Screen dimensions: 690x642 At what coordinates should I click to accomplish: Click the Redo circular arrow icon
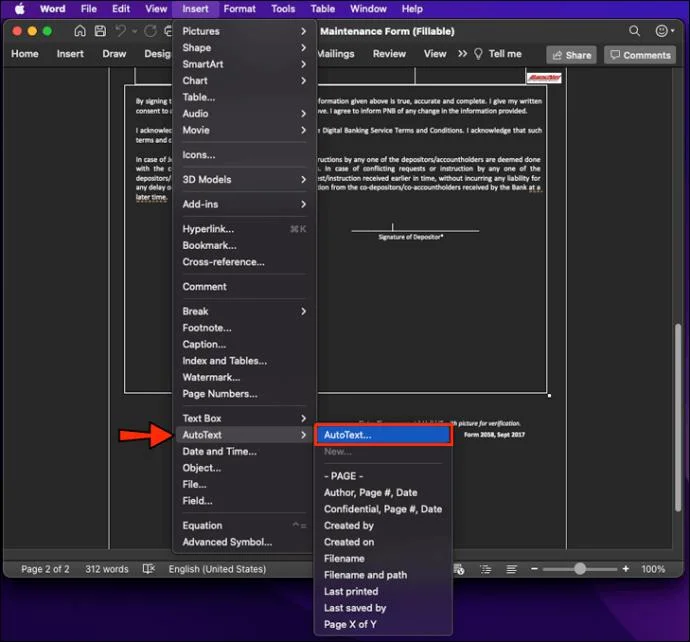(x=150, y=31)
